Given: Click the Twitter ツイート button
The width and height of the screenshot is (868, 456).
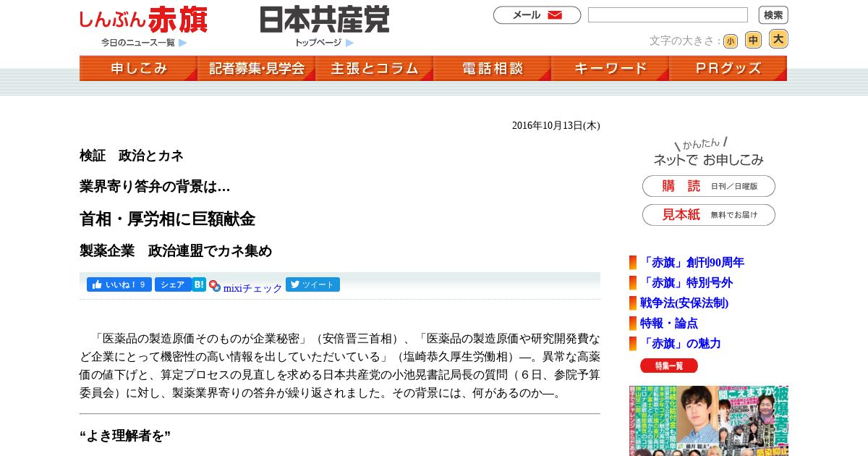Looking at the screenshot, I should point(312,284).
